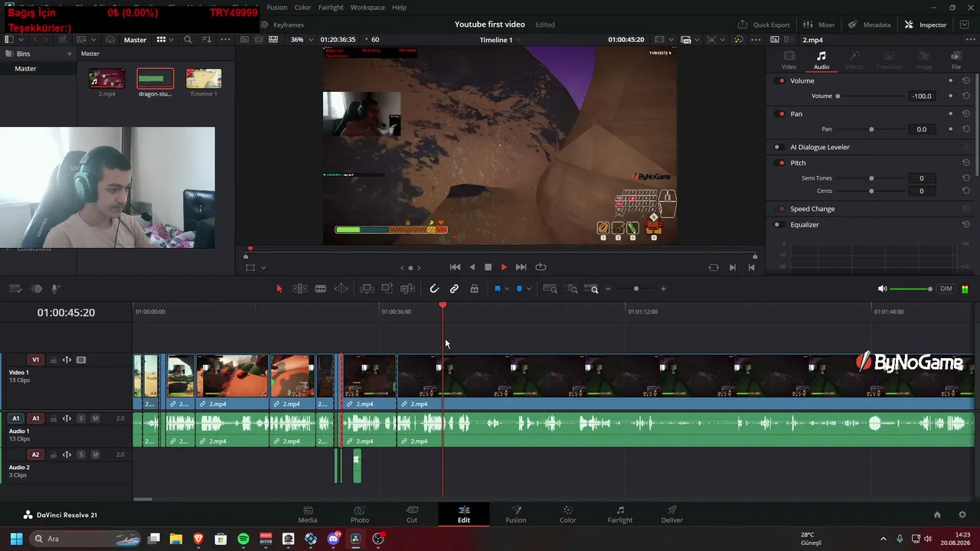Viewport: 980px width, 551px height.
Task: Click the speaker mute icon
Action: point(882,289)
